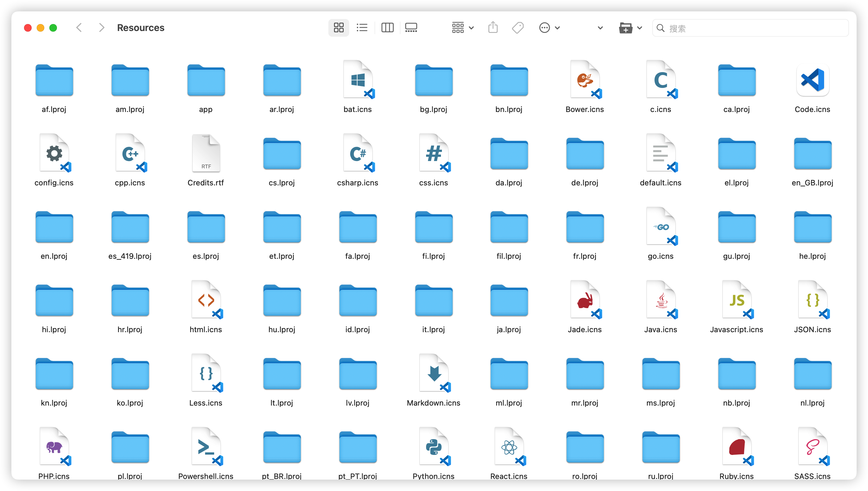The width and height of the screenshot is (868, 491).
Task: Select the Markdown.icns file icon
Action: tap(433, 374)
